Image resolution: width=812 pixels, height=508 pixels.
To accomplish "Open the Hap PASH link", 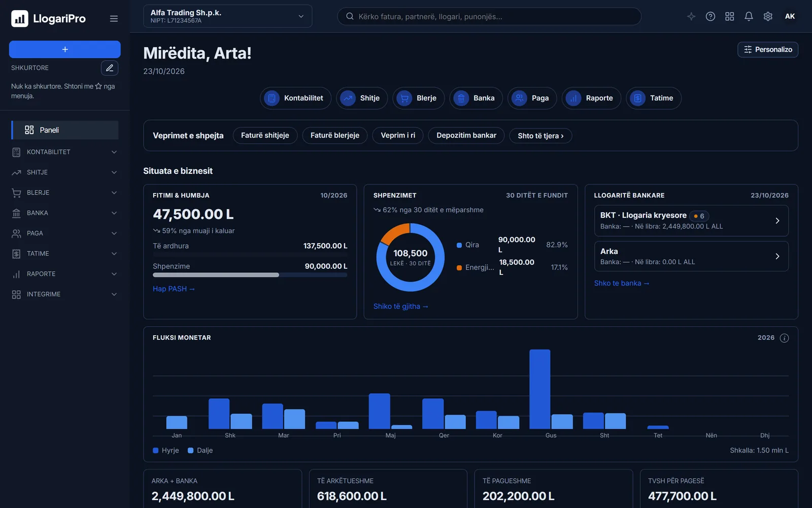I will click(x=174, y=289).
